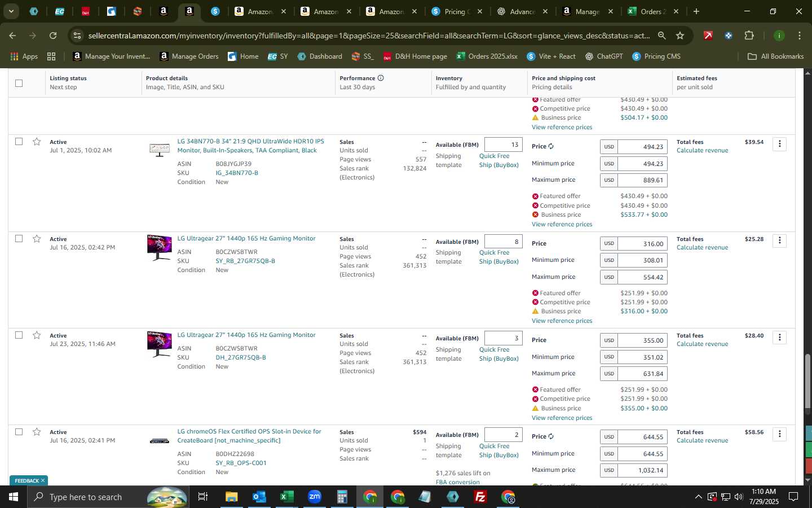Star the SY_RB_27GR75QB-B listing
The height and width of the screenshot is (508, 812).
click(x=37, y=239)
